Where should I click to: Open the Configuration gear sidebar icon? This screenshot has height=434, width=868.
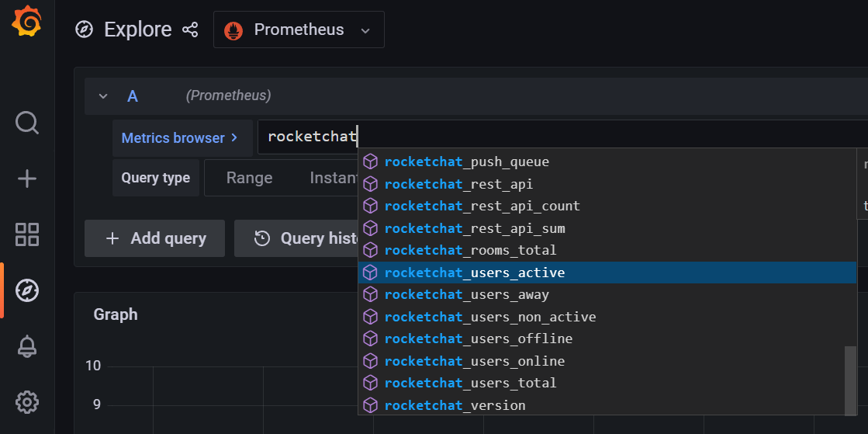pos(26,402)
